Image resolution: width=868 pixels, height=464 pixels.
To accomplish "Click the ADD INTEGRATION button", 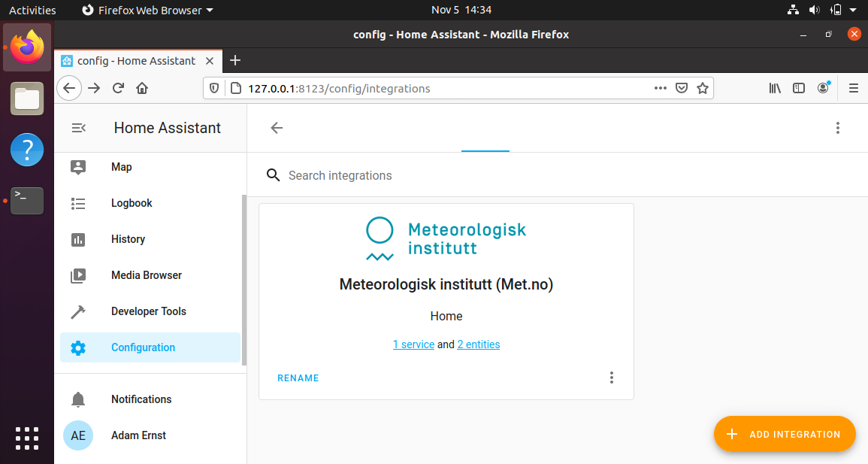I will click(785, 434).
